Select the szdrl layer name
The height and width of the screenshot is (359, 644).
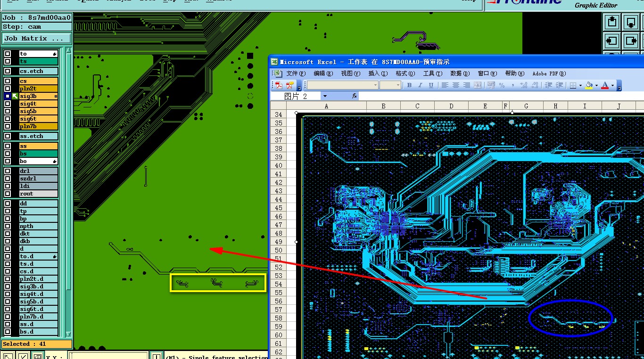[x=38, y=179]
